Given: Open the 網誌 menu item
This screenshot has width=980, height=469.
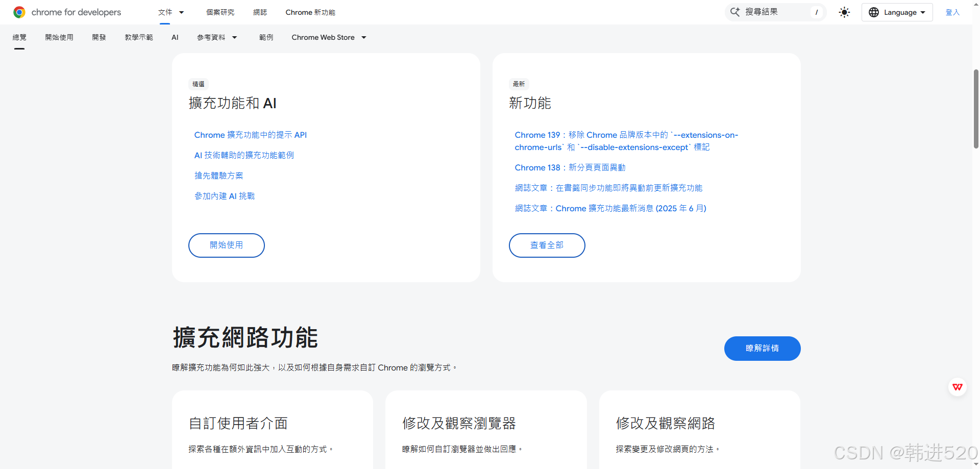Looking at the screenshot, I should (260, 12).
